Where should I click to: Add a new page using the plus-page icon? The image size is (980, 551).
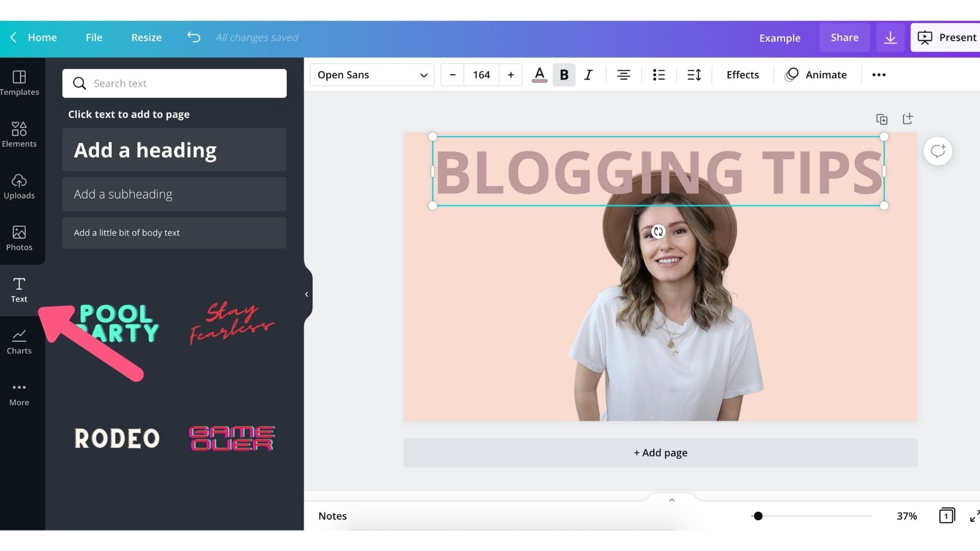(907, 119)
